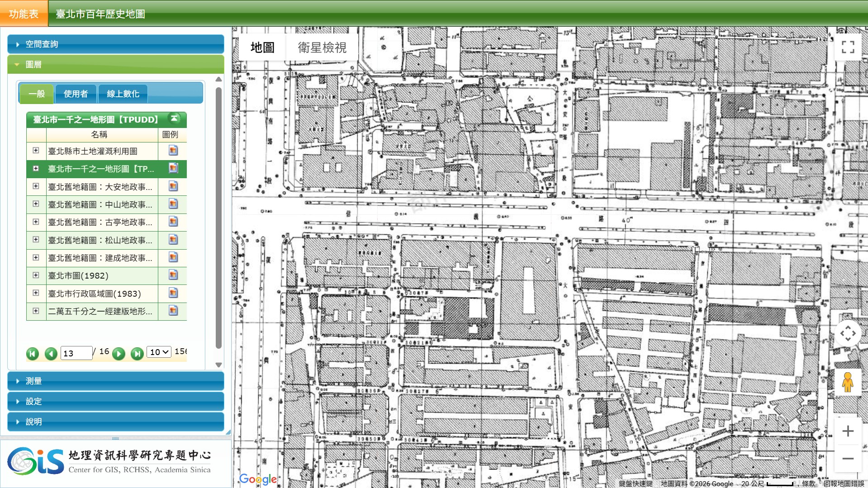Switch to the 線上數化 tab
Image resolution: width=868 pixels, height=488 pixels.
pyautogui.click(x=123, y=94)
